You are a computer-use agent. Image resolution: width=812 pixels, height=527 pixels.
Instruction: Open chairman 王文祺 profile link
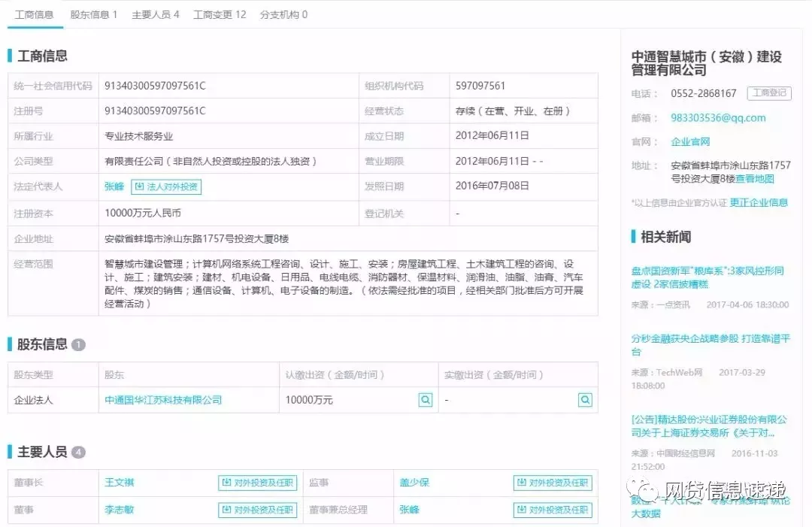coord(119,483)
